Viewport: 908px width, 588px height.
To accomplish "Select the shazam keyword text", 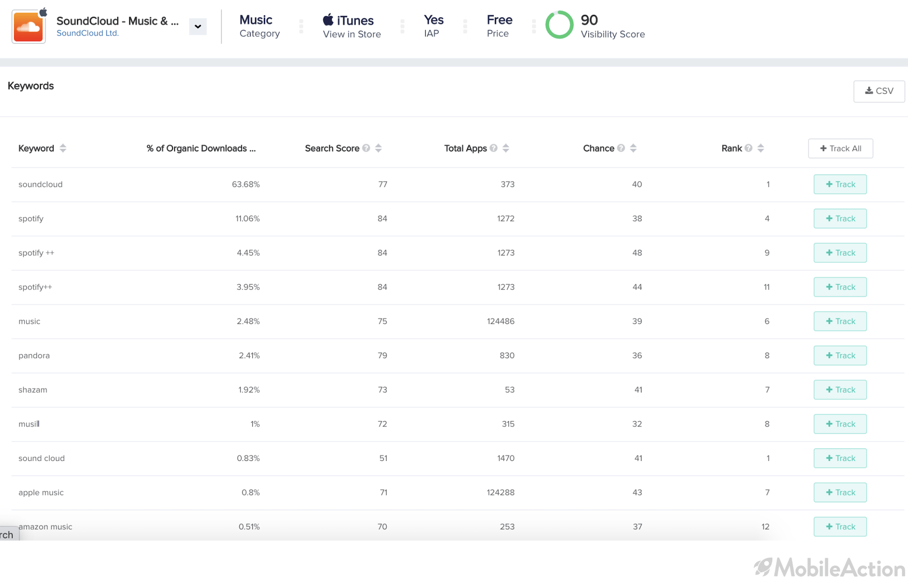I will (33, 390).
